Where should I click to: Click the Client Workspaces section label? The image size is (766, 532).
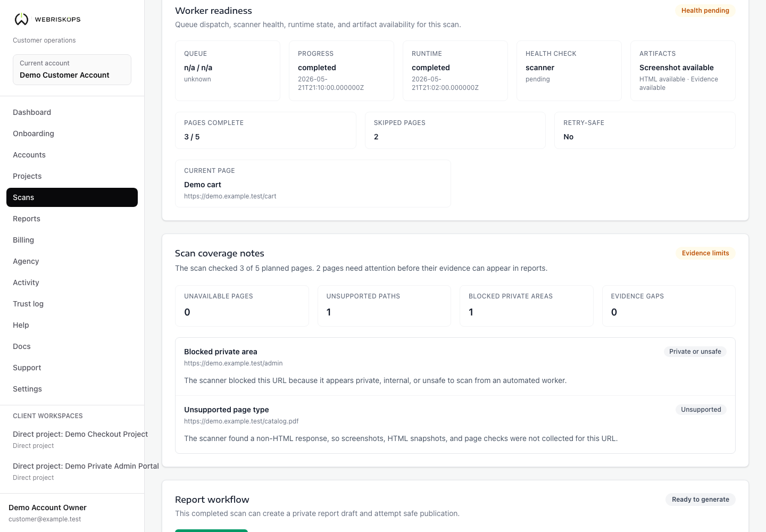48,416
